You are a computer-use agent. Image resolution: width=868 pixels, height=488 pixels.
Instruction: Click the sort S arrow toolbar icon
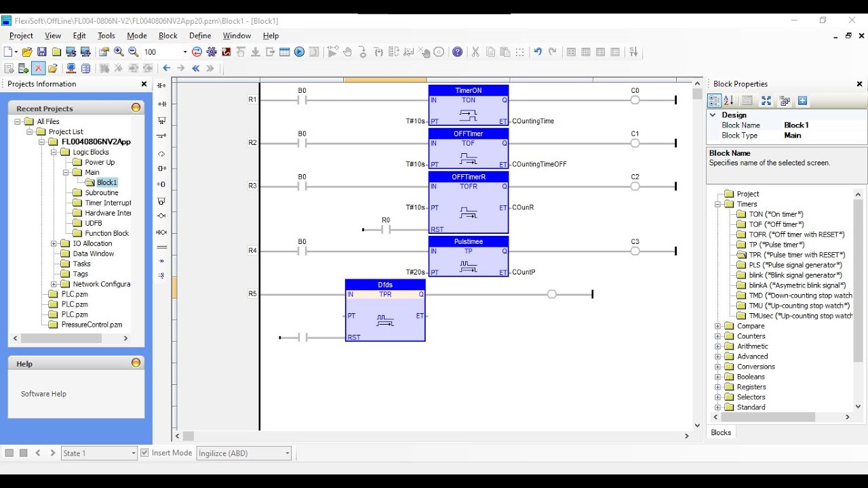633,52
